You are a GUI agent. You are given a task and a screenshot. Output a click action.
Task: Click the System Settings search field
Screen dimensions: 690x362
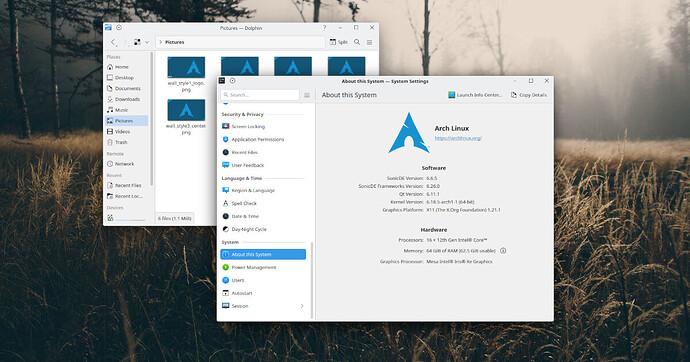(260, 95)
